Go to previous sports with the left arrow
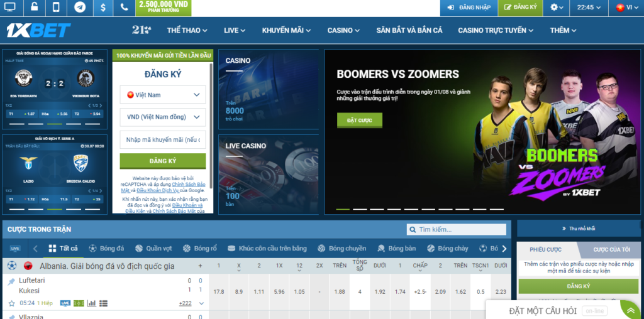644x319 pixels. point(35,249)
